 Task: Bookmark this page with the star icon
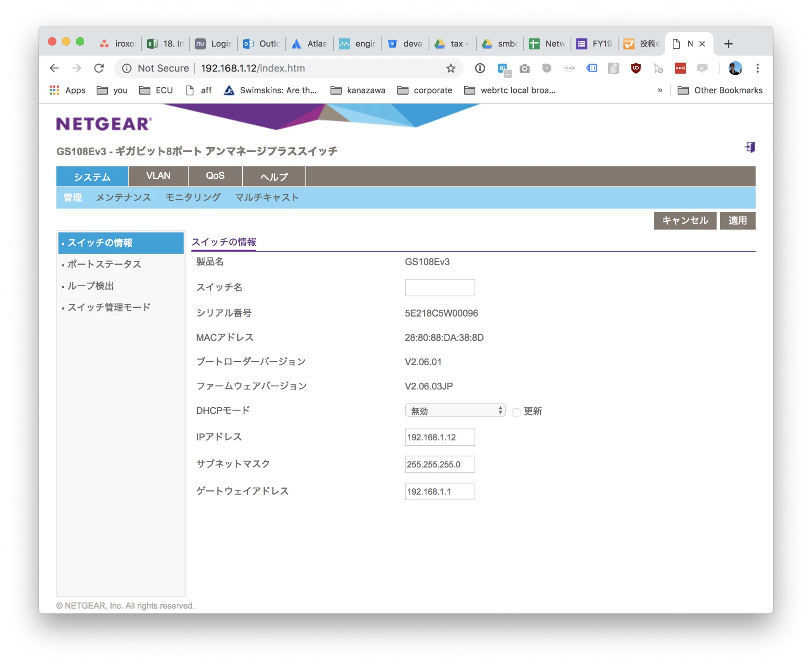451,68
